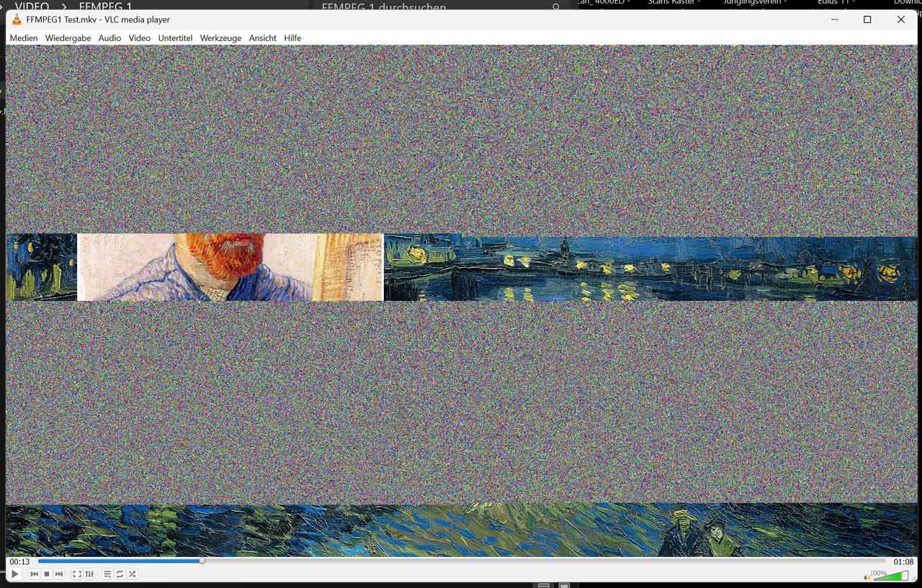Open the Medien menu

click(24, 38)
